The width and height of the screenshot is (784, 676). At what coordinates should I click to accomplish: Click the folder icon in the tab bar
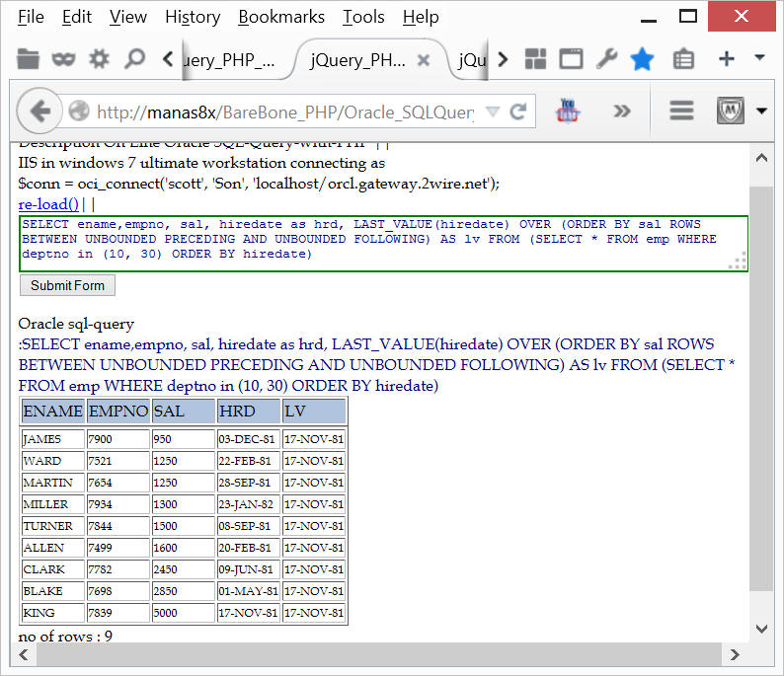(x=29, y=59)
